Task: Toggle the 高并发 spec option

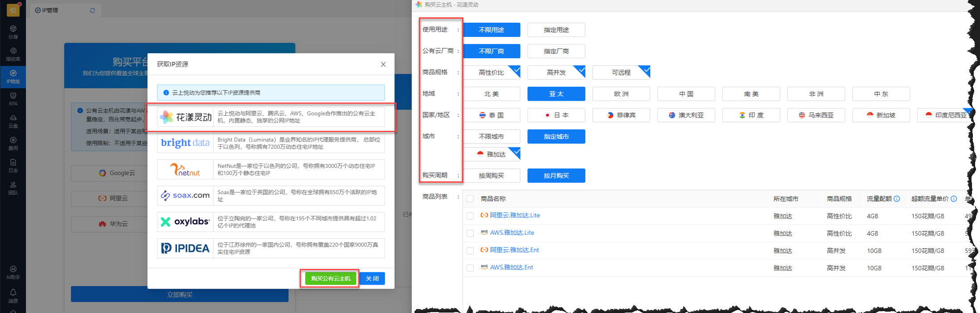Action: pyautogui.click(x=556, y=73)
